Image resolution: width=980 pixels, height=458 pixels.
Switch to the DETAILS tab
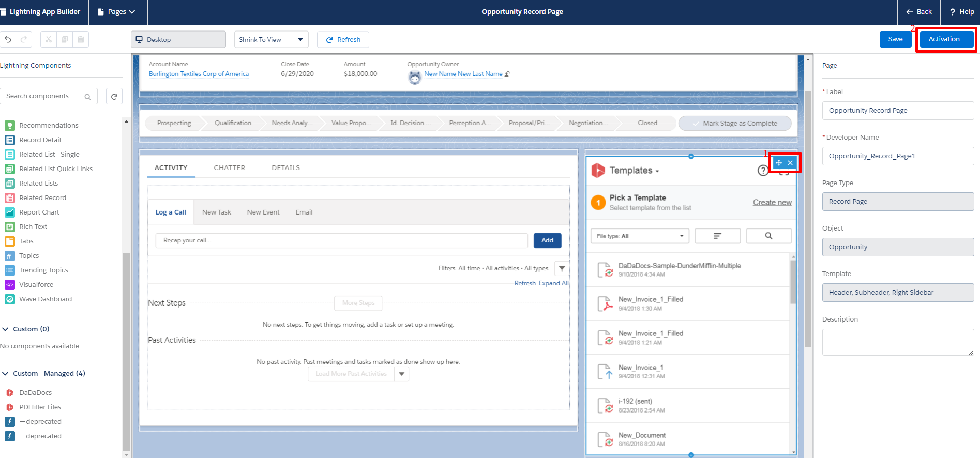285,167
